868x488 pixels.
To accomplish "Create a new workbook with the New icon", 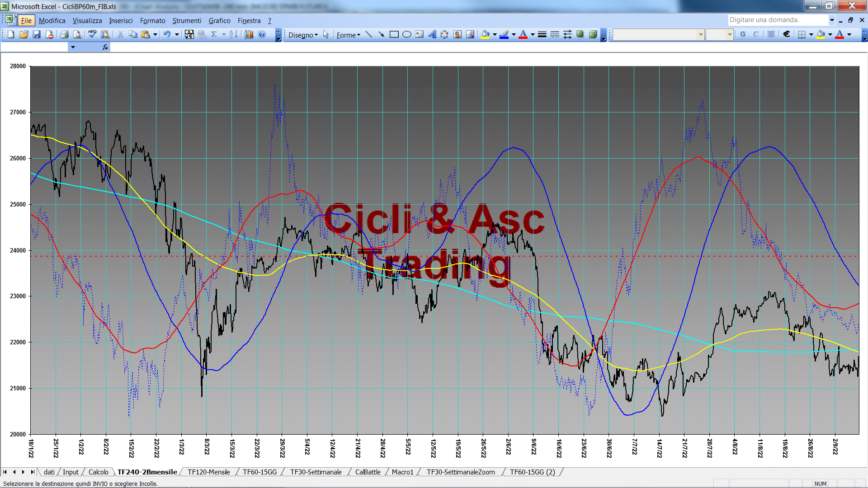I will click(x=11, y=34).
